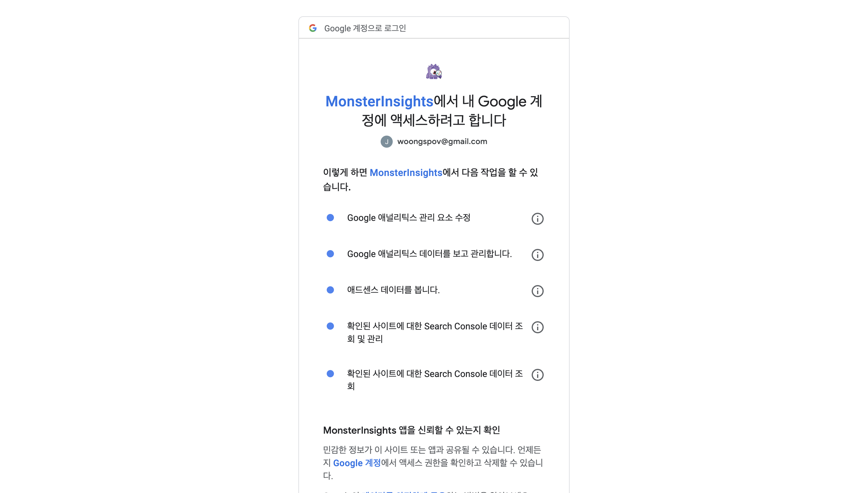Screen dimensions: 868x493
Task: Click blue bullet beside 애드센스 데이터를 봅니다
Action: pyautogui.click(x=330, y=290)
